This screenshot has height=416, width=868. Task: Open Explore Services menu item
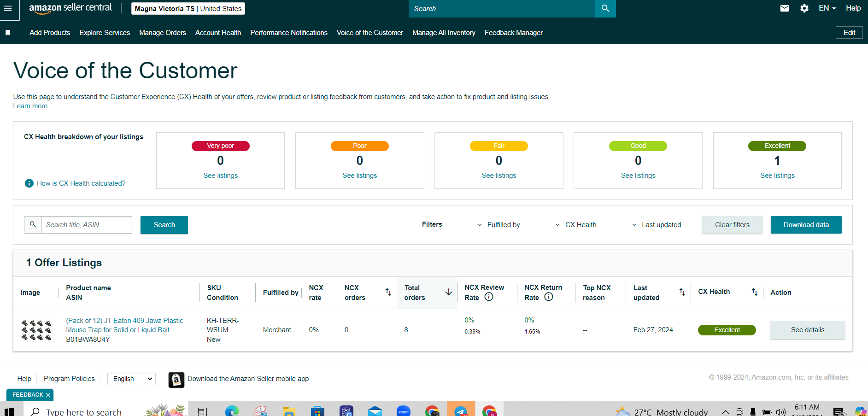(105, 33)
